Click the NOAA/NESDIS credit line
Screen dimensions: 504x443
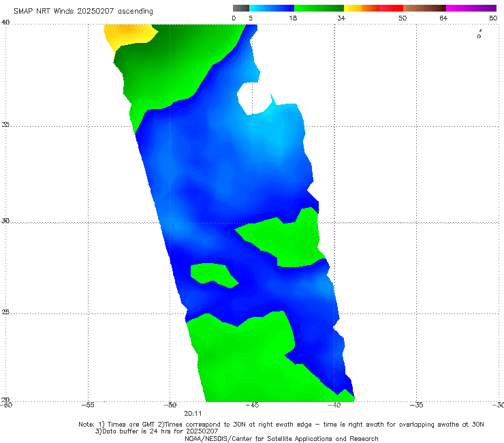(x=281, y=438)
